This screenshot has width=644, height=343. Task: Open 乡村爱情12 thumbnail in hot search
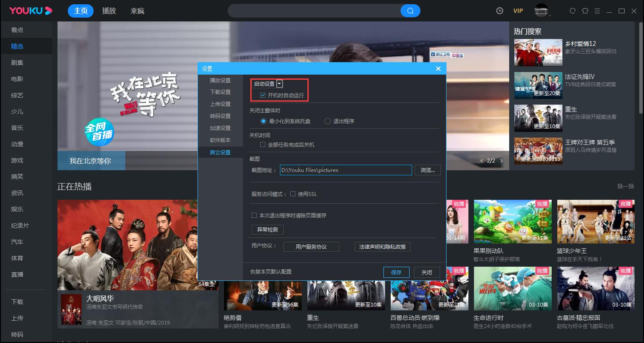click(538, 52)
